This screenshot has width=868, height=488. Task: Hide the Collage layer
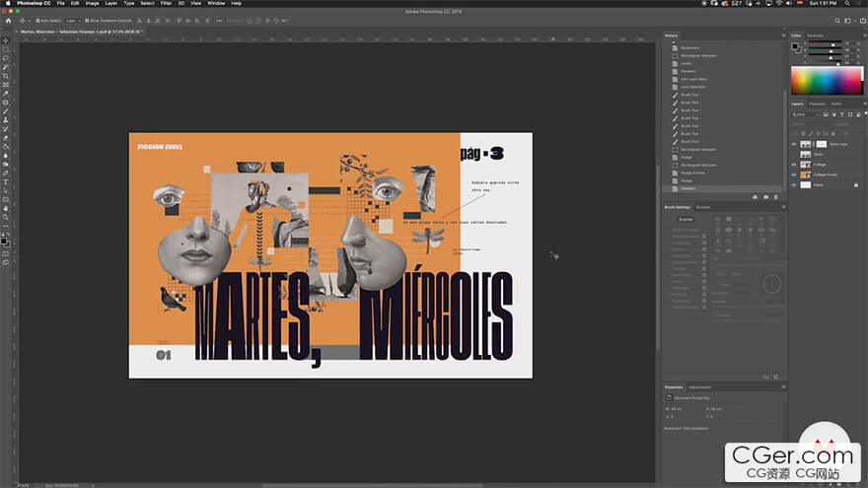coord(794,165)
